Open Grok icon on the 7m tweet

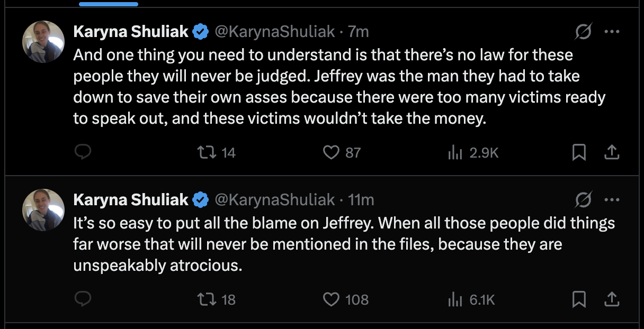click(x=584, y=32)
